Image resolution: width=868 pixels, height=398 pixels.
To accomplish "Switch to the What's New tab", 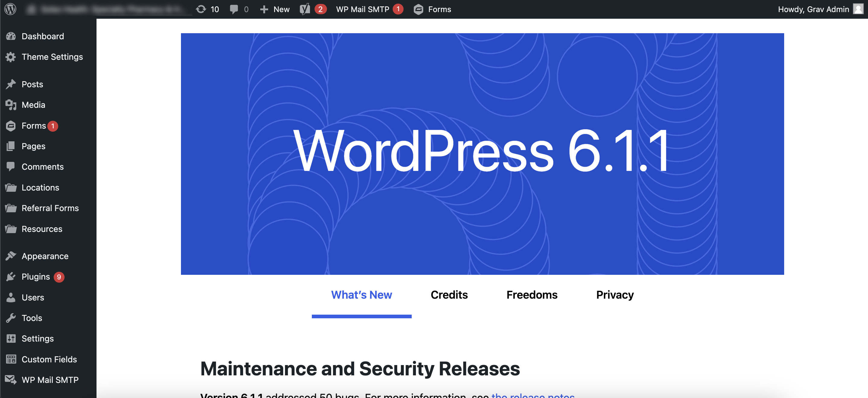I will 361,295.
